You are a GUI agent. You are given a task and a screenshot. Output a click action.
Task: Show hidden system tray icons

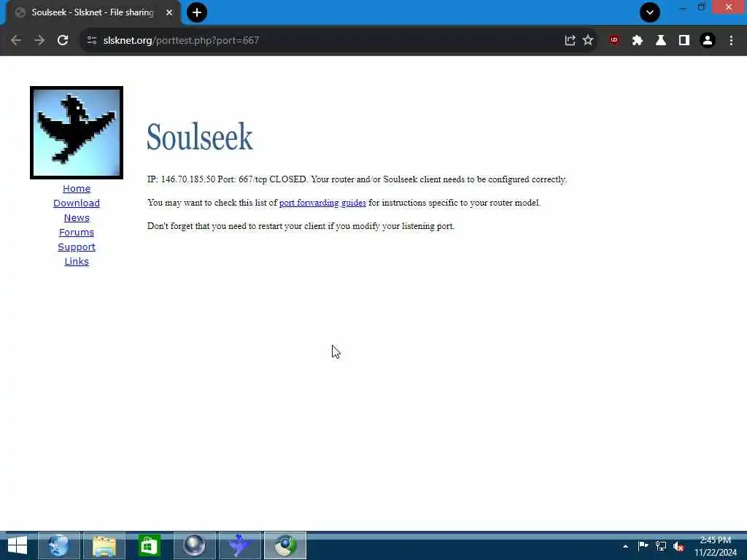coord(625,546)
